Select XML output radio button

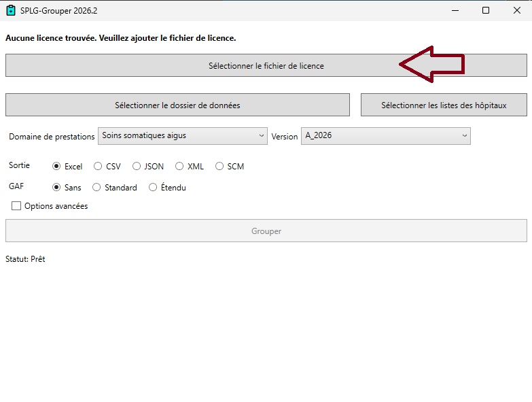(x=179, y=166)
